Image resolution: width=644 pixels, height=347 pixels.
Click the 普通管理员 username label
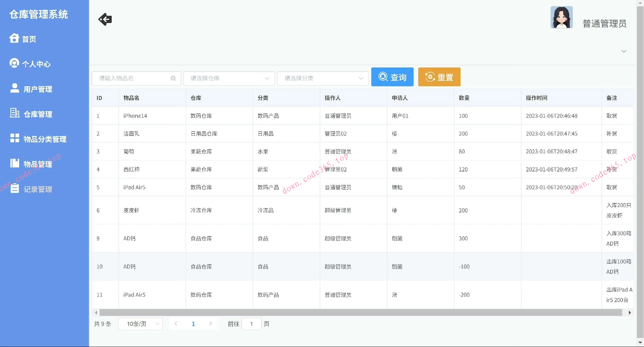click(x=604, y=23)
